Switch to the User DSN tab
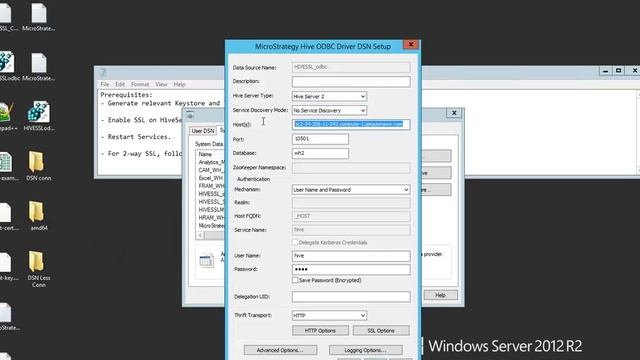Image resolution: width=640 pixels, height=360 pixels. click(203, 131)
